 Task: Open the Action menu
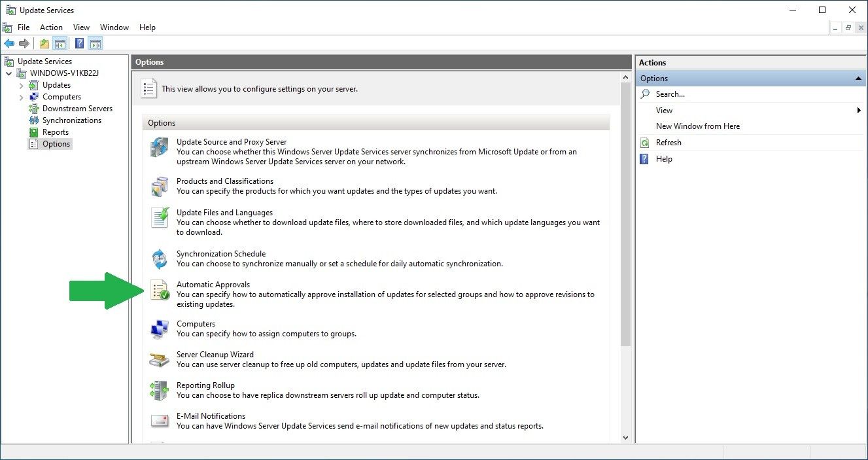[51, 27]
